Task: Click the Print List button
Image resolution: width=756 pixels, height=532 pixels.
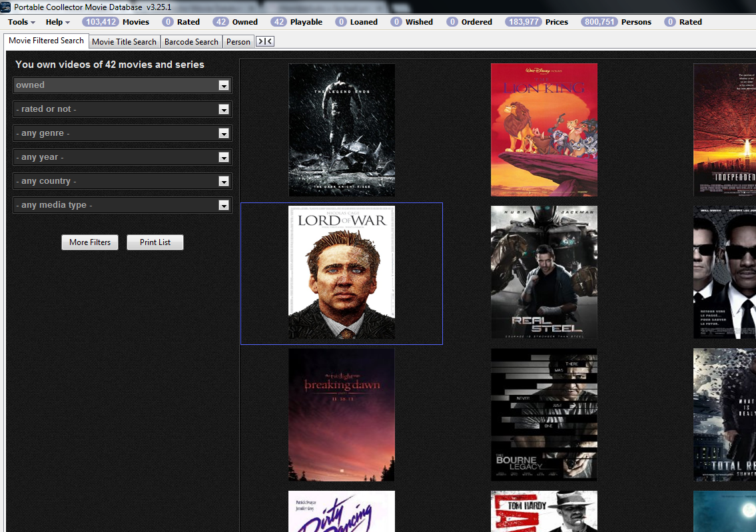Action: (x=155, y=242)
